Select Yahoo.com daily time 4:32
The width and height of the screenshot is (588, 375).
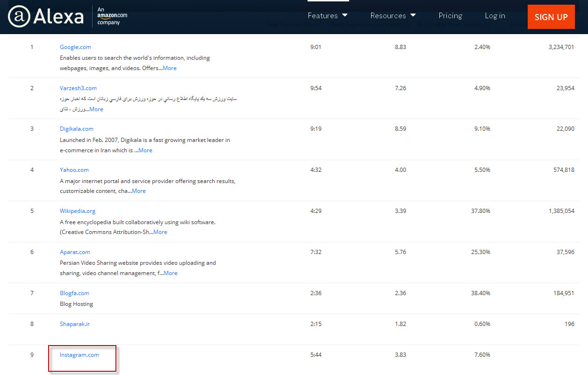pos(316,170)
